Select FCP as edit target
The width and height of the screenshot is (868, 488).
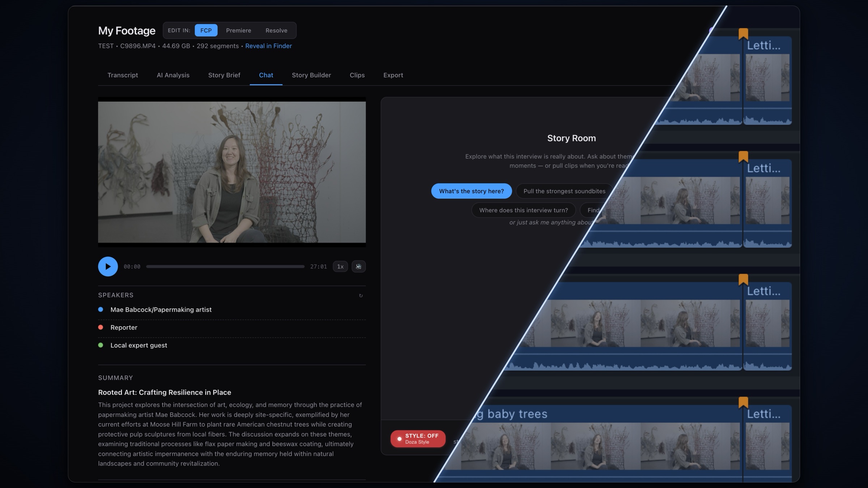point(206,30)
